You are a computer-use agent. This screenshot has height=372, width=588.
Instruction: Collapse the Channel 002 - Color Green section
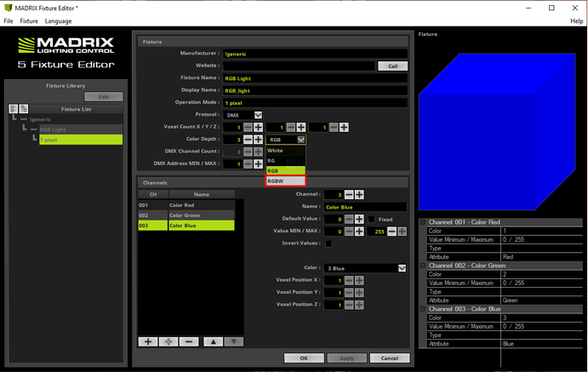tap(423, 266)
